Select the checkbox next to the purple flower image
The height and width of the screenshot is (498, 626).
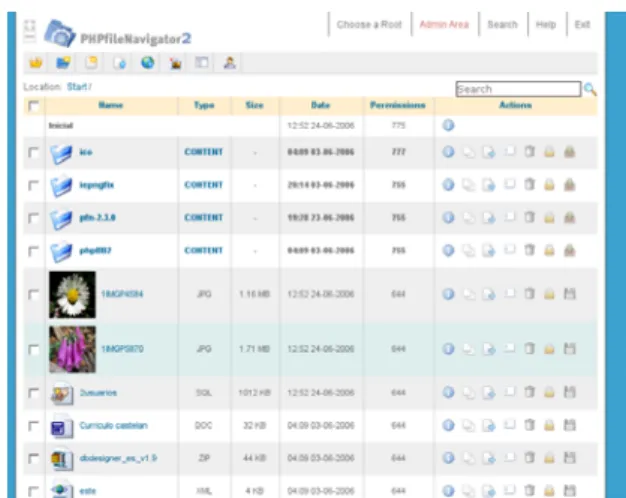coord(34,350)
